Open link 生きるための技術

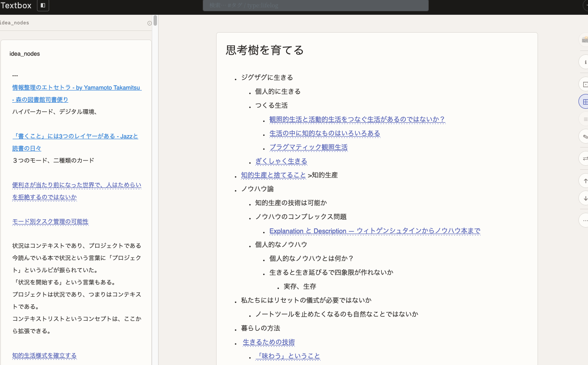(x=269, y=342)
